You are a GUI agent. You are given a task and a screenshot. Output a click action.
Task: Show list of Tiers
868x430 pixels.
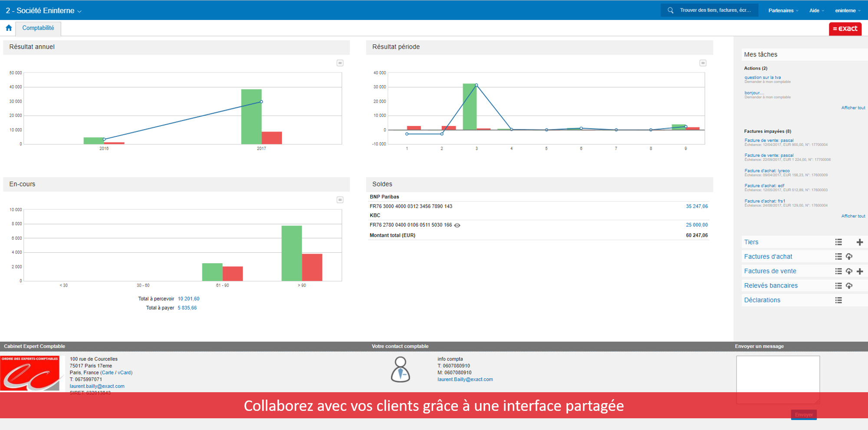coord(838,242)
